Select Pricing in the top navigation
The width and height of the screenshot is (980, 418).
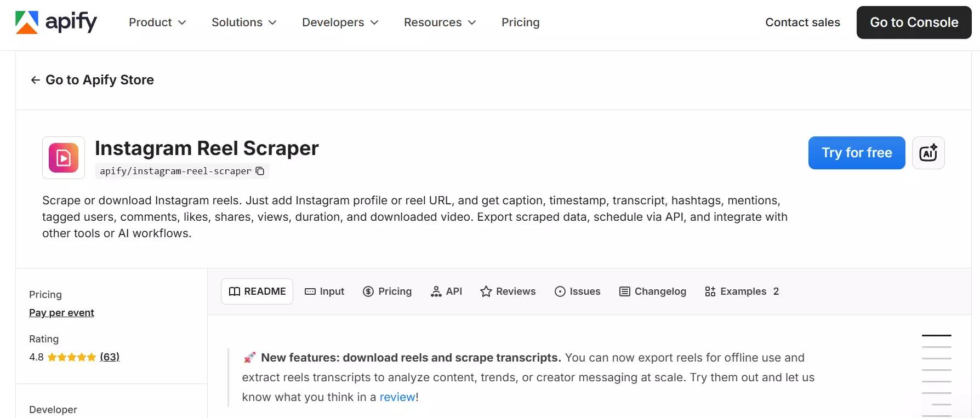pos(520,22)
